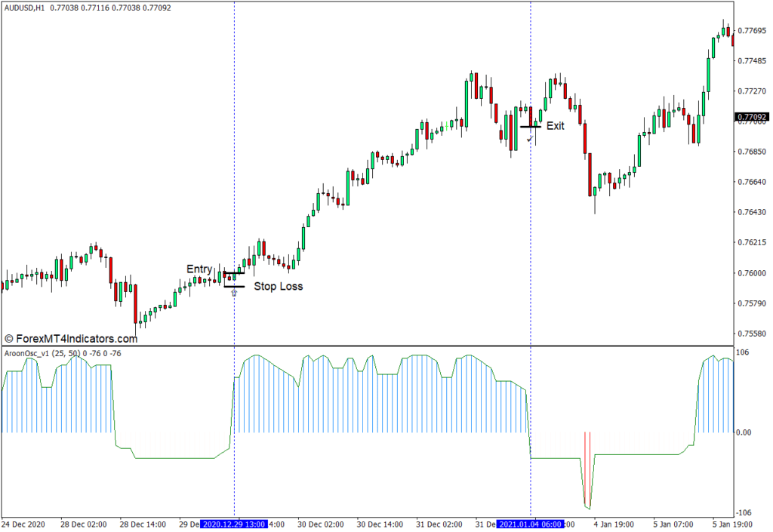This screenshot has width=773, height=532.
Task: Click the 2020.12.29 13:00 date marker
Action: [234, 524]
